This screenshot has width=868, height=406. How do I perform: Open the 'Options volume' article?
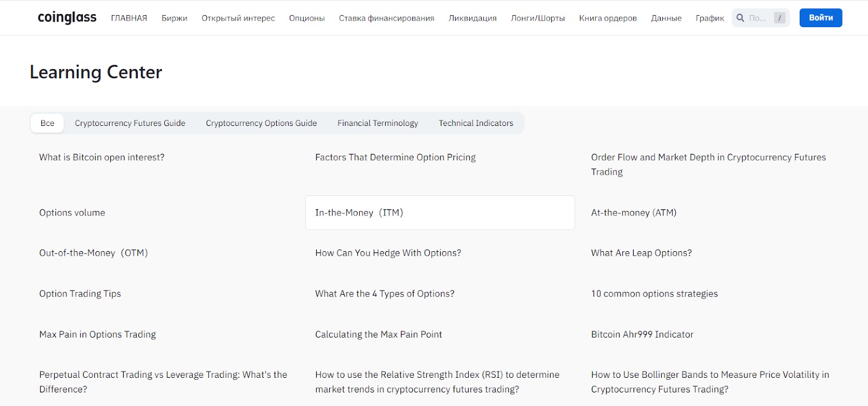(72, 213)
